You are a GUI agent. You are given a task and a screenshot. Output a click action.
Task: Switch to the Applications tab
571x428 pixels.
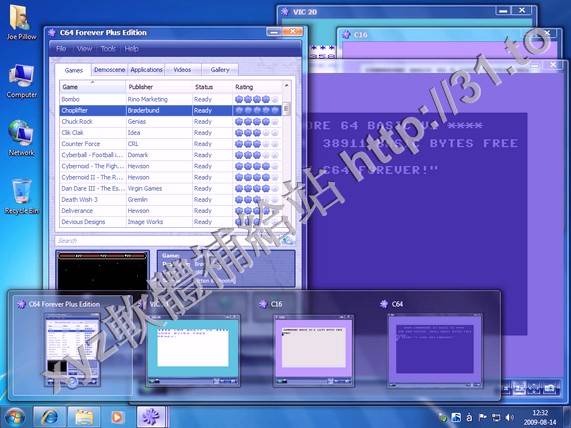pyautogui.click(x=146, y=70)
